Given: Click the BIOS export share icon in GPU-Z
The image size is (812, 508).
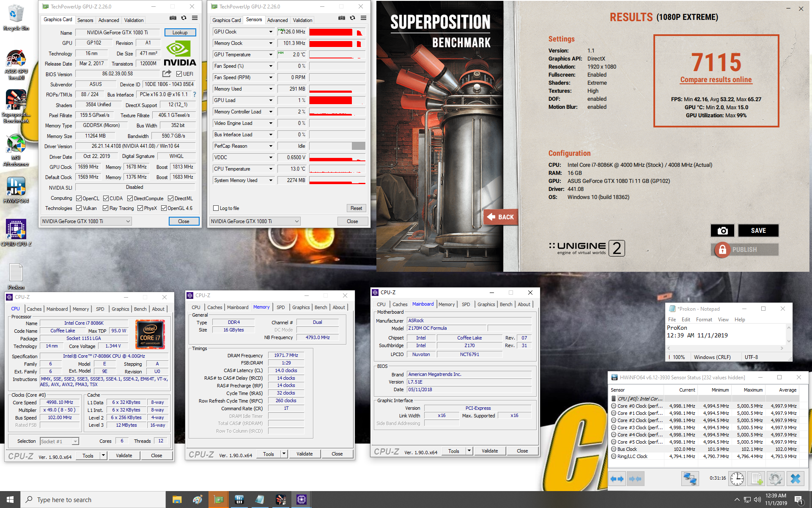Looking at the screenshot, I should [167, 74].
